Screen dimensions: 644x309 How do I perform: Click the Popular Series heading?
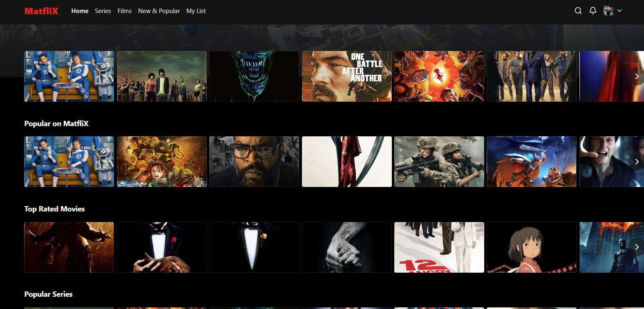48,294
